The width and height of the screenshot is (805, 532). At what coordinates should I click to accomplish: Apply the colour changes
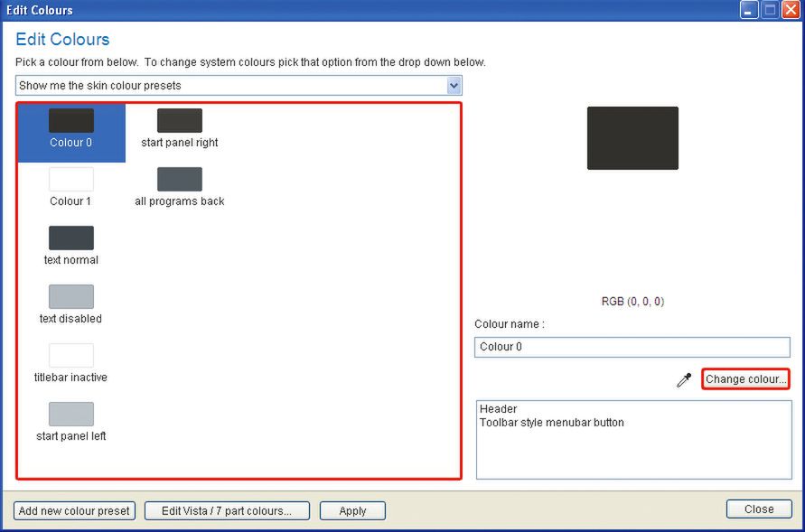pyautogui.click(x=352, y=510)
